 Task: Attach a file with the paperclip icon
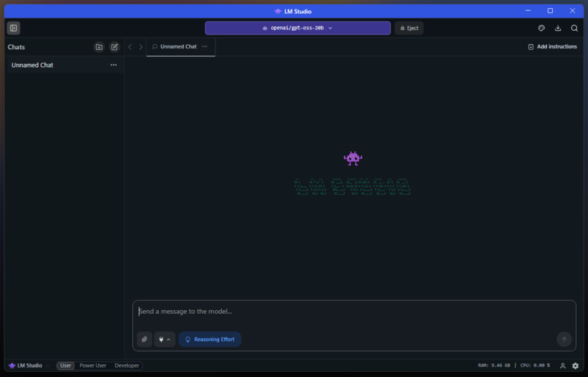point(144,340)
